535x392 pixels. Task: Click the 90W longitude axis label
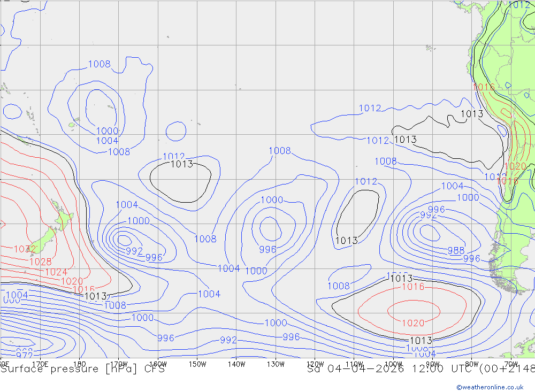[433, 364]
